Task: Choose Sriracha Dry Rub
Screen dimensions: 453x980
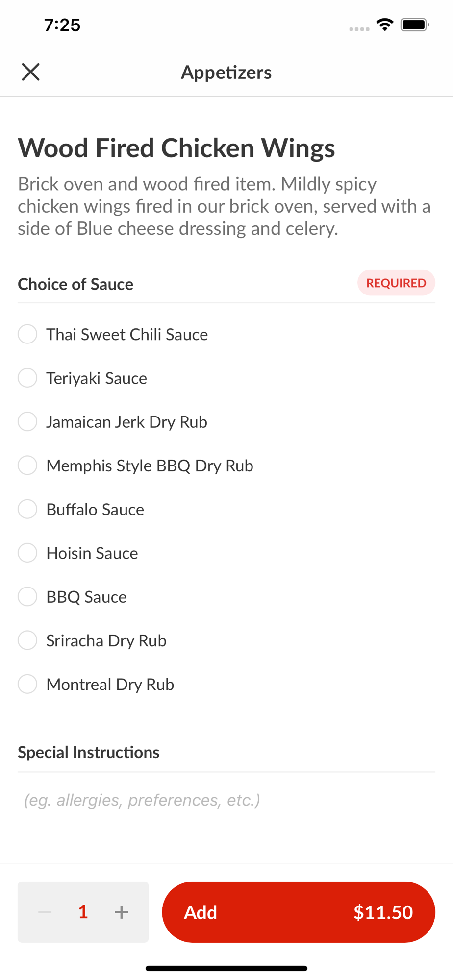Action: point(27,640)
